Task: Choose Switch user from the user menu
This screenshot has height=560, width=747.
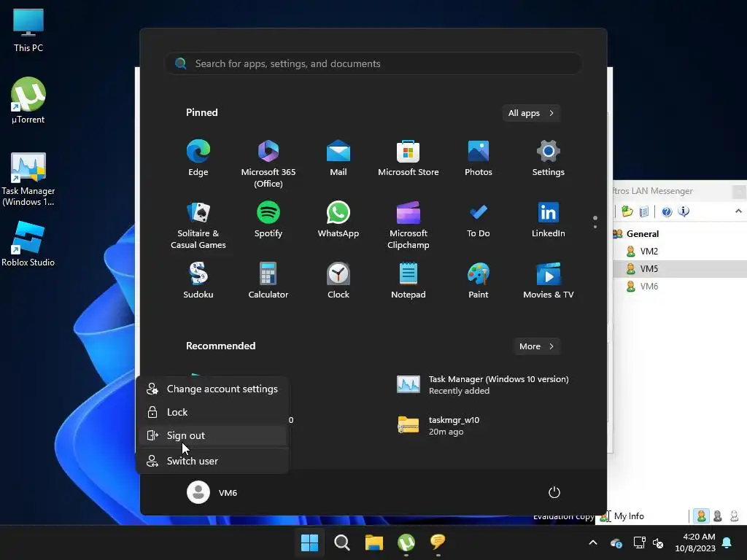Action: pos(212,461)
